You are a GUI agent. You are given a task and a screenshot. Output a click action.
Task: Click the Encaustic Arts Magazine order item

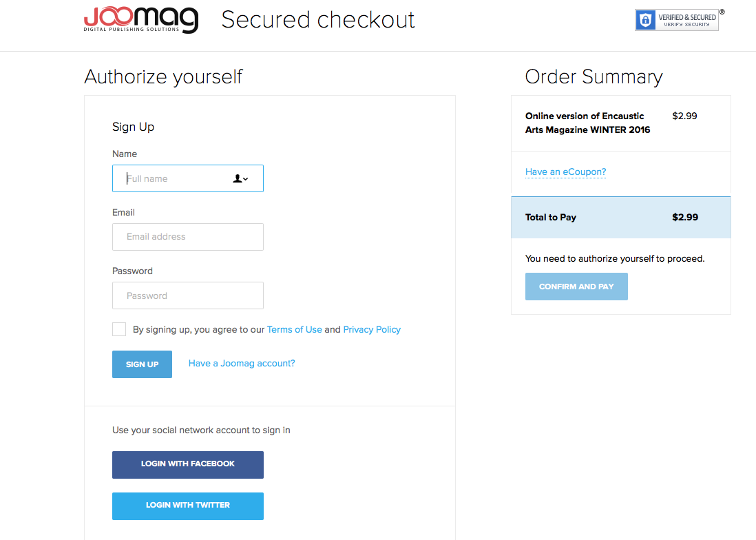point(587,123)
